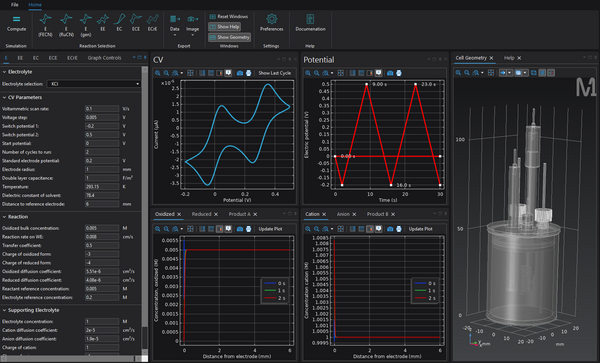This screenshot has height=363, width=600.
Task: Toggle the Show Help window button
Action: pos(225,27)
